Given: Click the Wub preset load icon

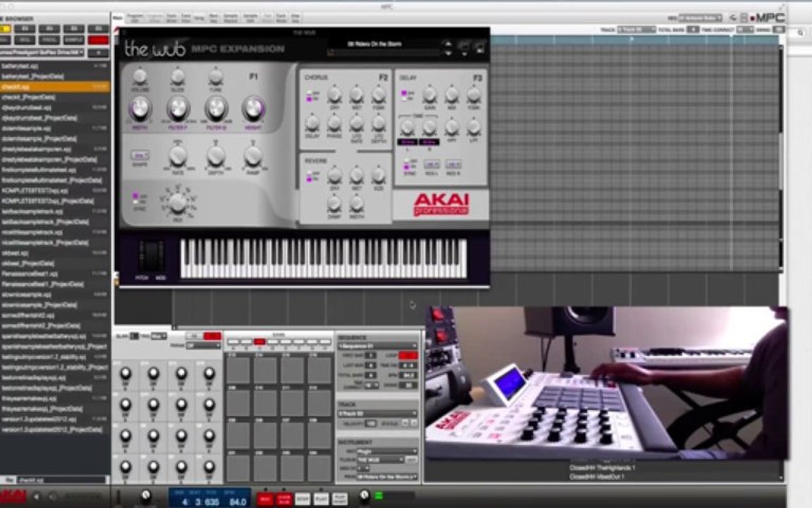Looking at the screenshot, I should click(x=464, y=48).
